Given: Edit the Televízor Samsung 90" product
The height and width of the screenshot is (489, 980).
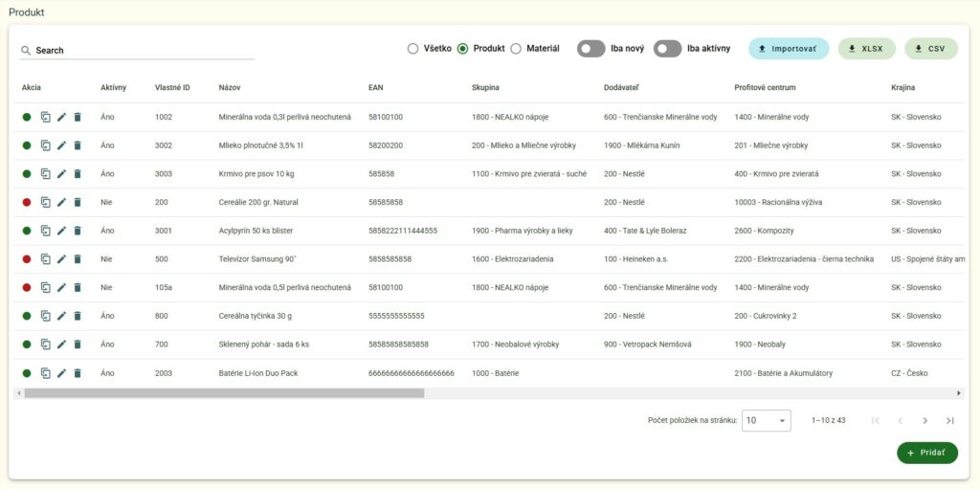Looking at the screenshot, I should [61, 259].
